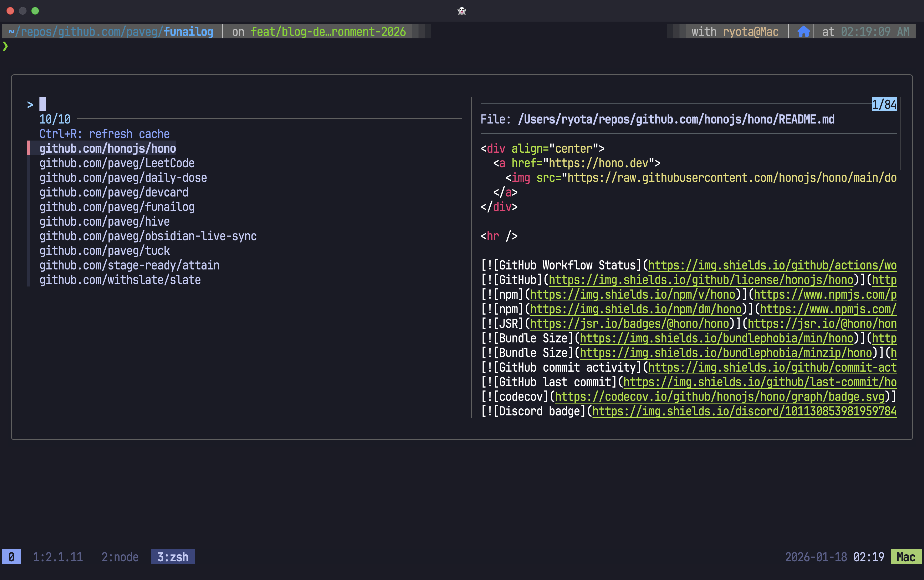Viewport: 924px width, 580px height.
Task: Switch to tmux window 2:node
Action: pyautogui.click(x=120, y=556)
